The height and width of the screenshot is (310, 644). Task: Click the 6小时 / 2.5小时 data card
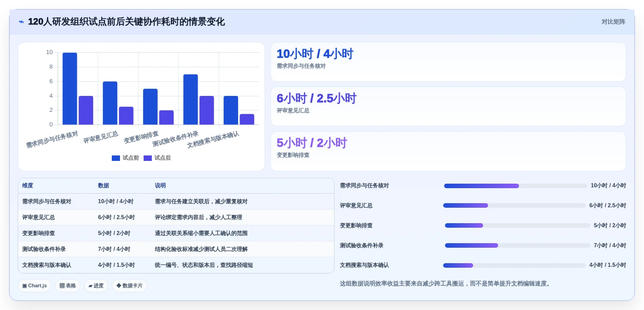(448, 106)
